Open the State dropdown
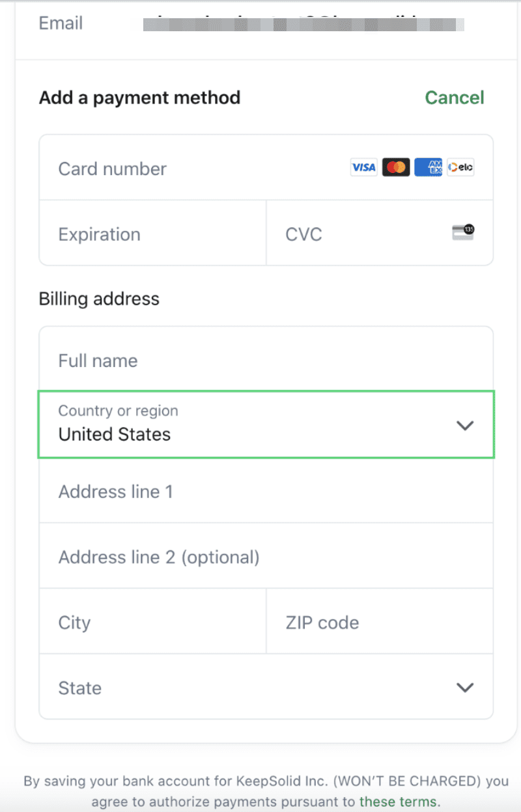The image size is (521, 812). tap(247, 688)
